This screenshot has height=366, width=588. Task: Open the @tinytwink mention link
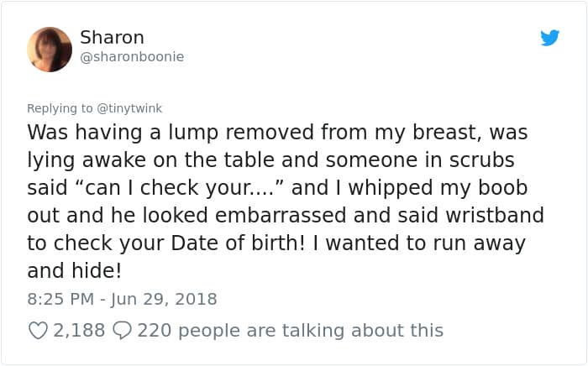click(x=126, y=108)
